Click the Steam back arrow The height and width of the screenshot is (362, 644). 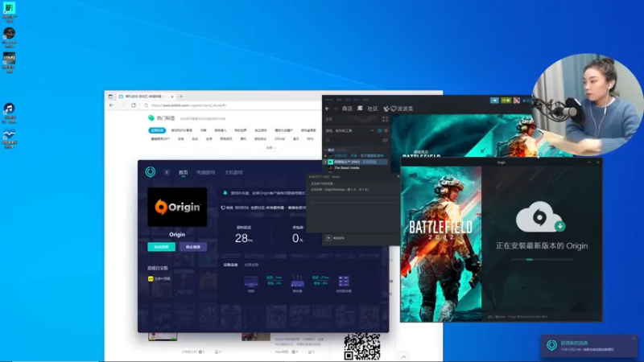pos(328,109)
